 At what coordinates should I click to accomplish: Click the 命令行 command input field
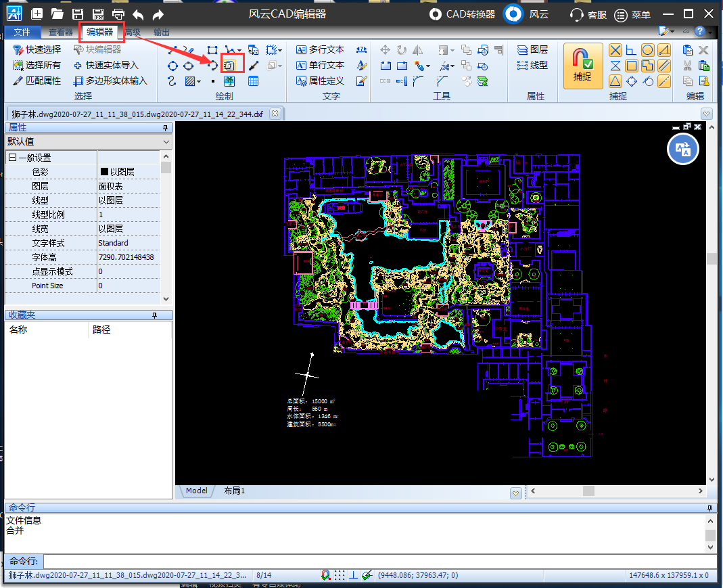(379, 561)
